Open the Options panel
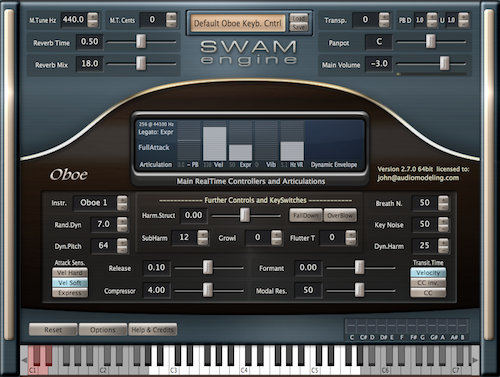 pos(103,330)
